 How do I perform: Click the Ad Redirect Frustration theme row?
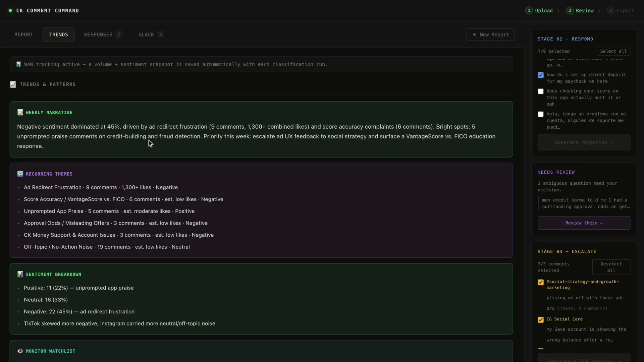101,187
